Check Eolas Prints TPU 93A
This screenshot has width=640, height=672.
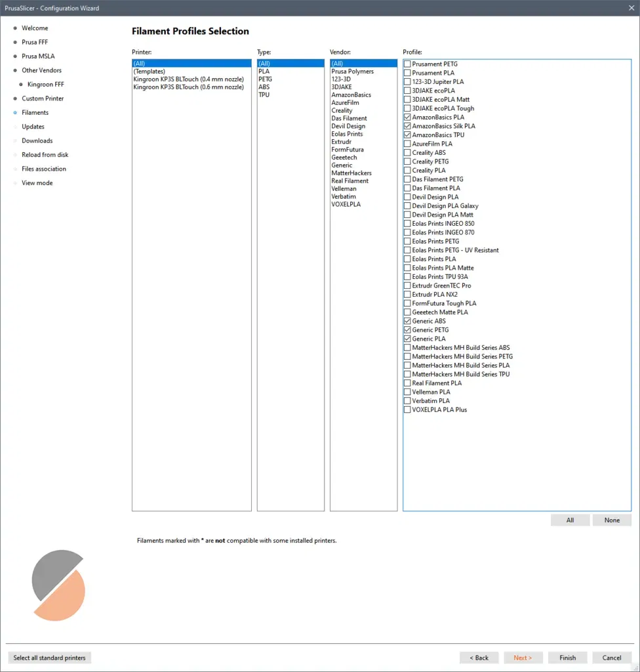click(x=407, y=277)
